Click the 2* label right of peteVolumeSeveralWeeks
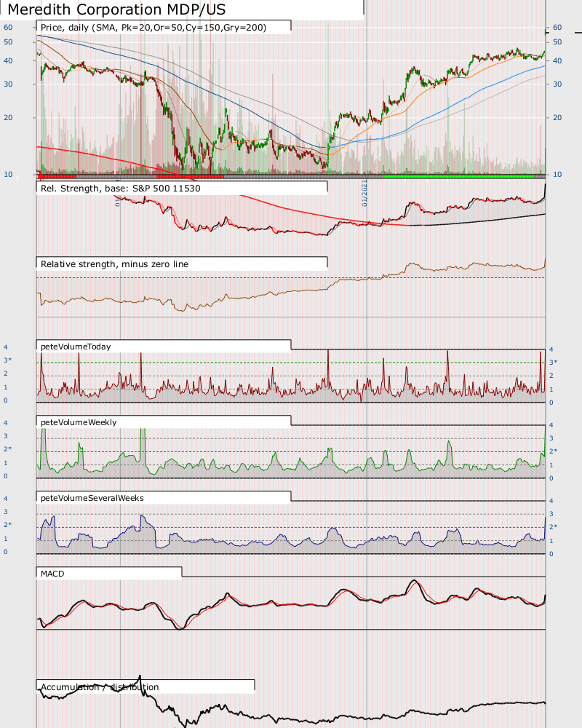 click(x=554, y=526)
